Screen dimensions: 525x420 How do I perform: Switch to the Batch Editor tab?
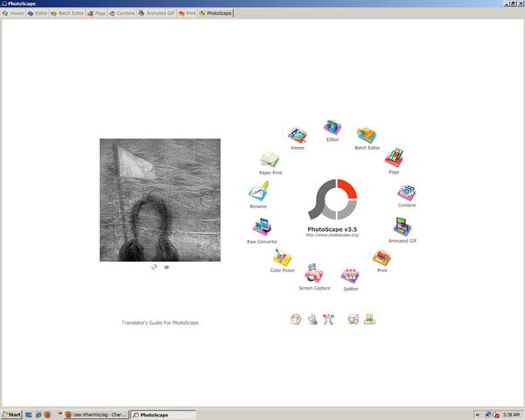pos(67,13)
